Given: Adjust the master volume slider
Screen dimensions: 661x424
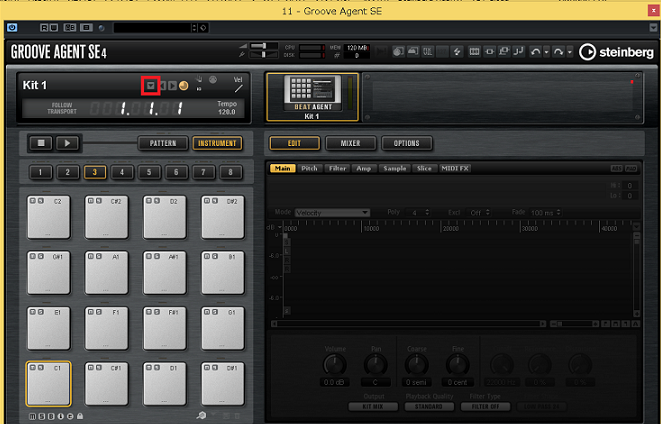Looking at the screenshot, I should (264, 46).
